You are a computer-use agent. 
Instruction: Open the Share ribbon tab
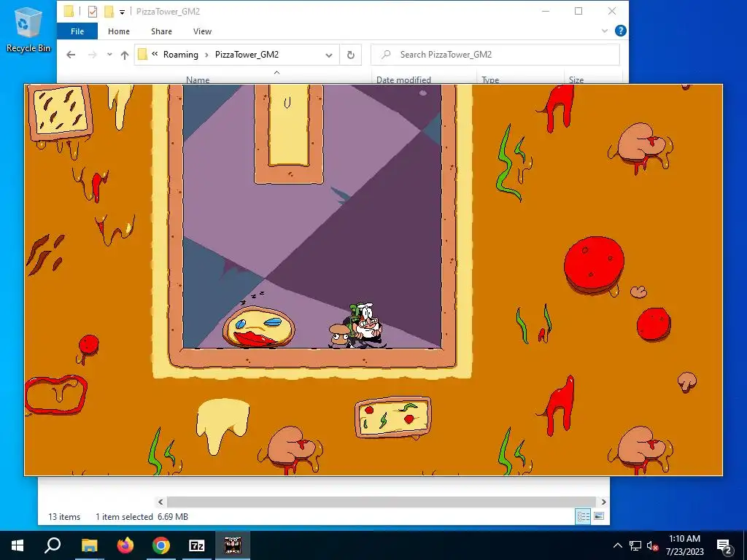click(161, 31)
